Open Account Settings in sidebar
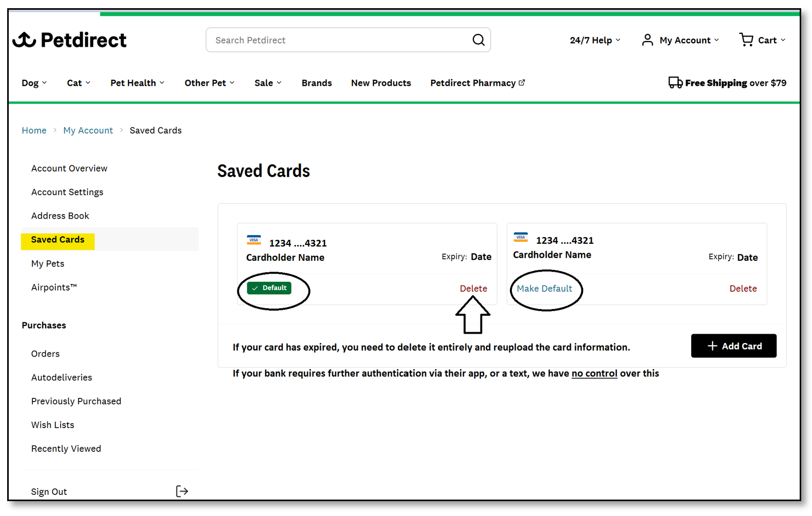 tap(67, 192)
